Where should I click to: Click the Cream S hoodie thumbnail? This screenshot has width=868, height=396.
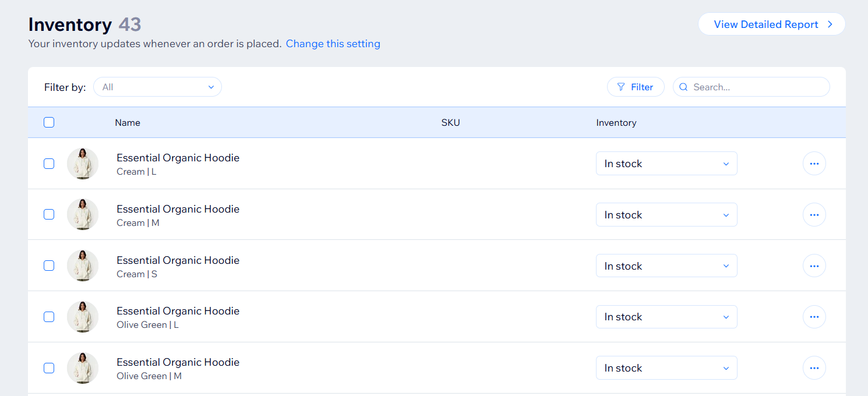[83, 266]
